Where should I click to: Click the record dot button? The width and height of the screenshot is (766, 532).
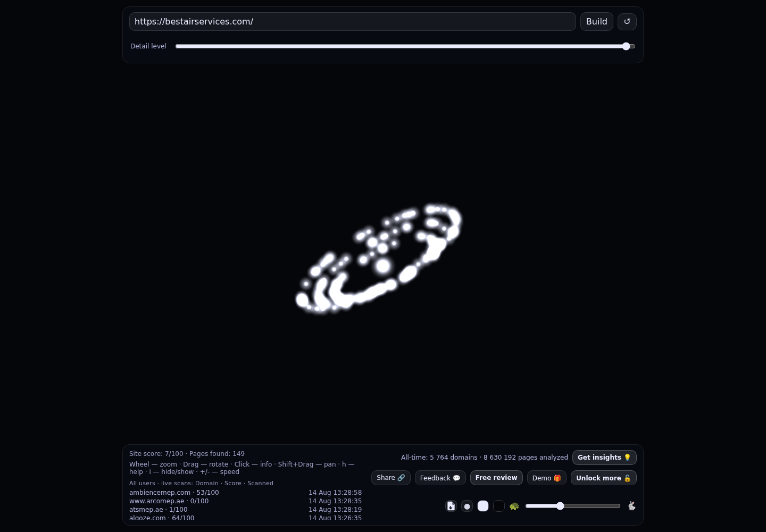(x=467, y=506)
